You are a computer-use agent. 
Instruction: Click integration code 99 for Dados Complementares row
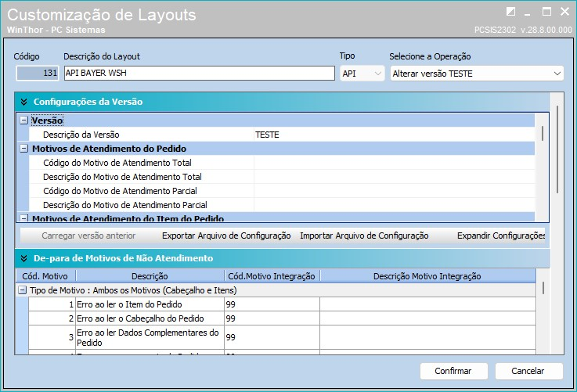click(x=272, y=337)
